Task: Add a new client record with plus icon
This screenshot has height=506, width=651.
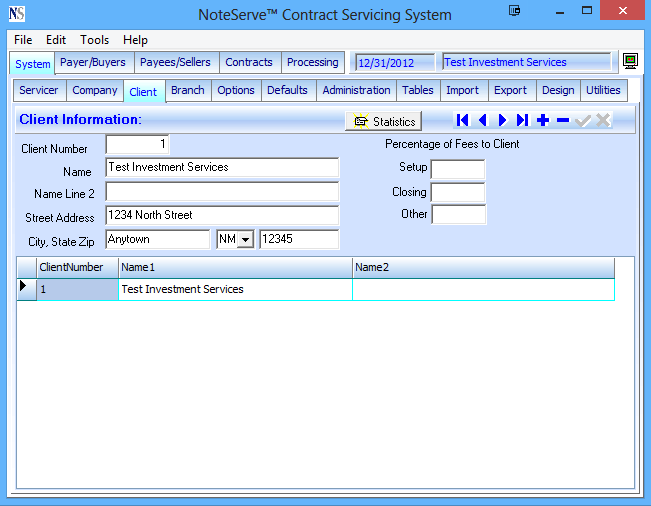Action: (x=543, y=121)
